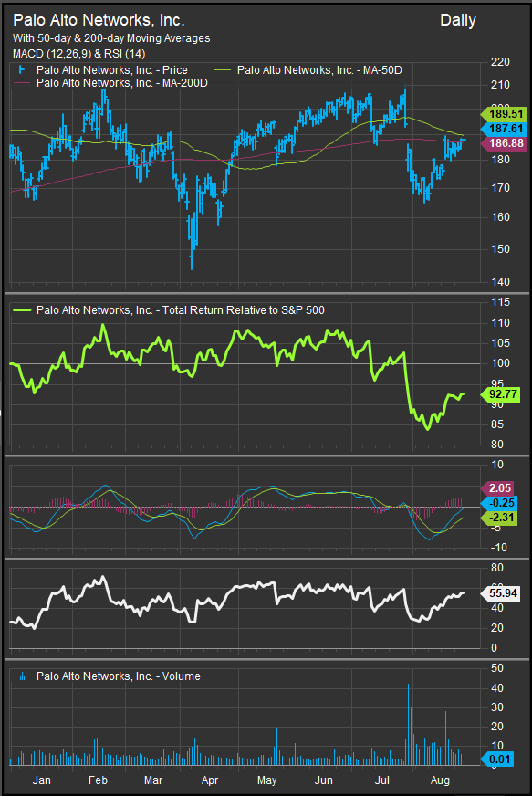Click the Apr month axis label

point(210,780)
